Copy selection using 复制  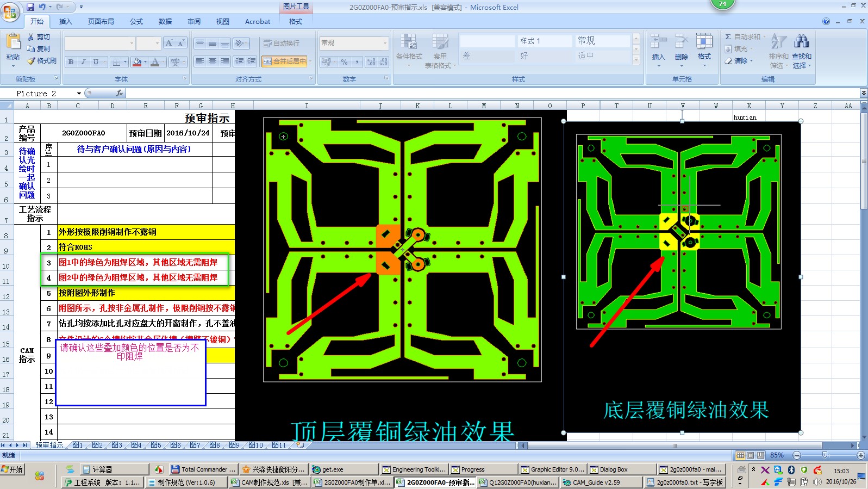(39, 49)
